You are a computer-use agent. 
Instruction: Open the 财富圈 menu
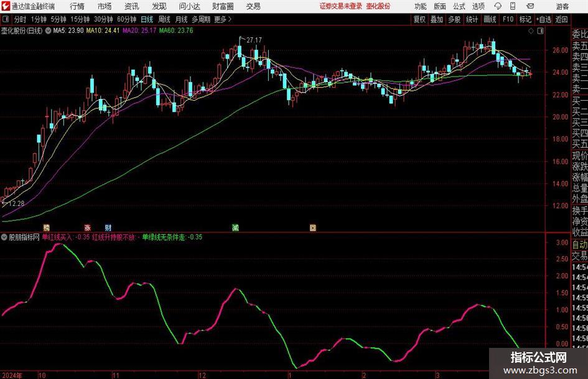223,6
